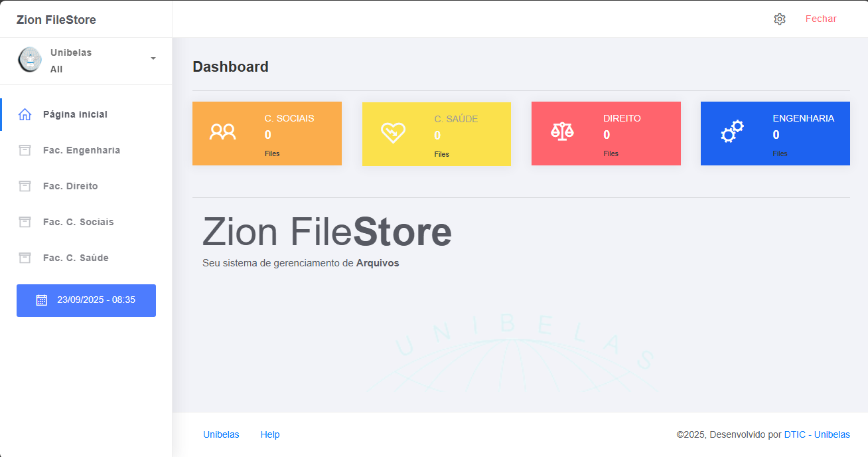Click the gears icon on Engenharia card
Screen dimensions: 868x457
click(x=732, y=132)
